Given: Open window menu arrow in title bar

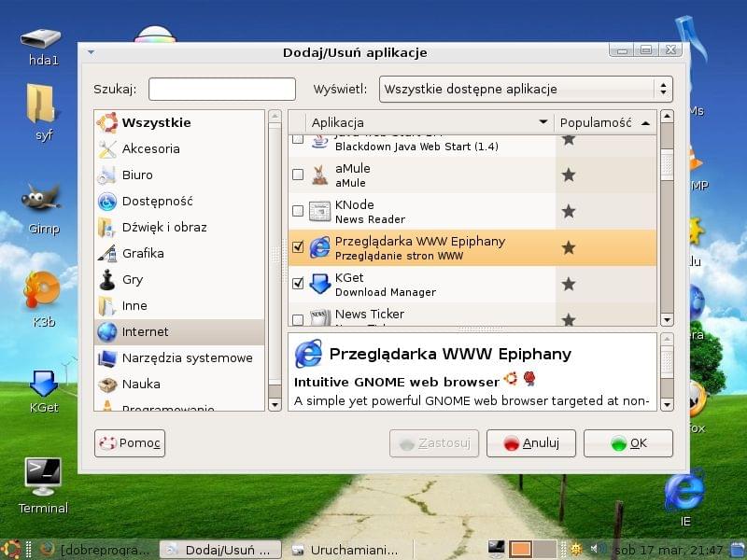Looking at the screenshot, I should (91, 52).
